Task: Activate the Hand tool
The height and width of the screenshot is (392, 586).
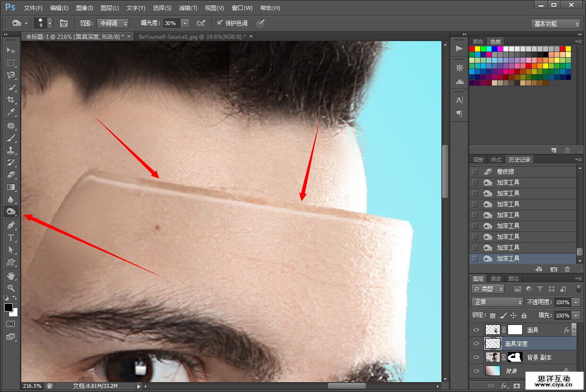Action: click(x=11, y=275)
